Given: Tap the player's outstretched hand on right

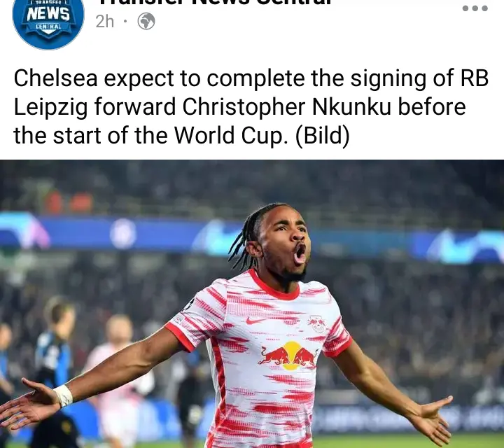Looking at the screenshot, I should [x=434, y=418].
